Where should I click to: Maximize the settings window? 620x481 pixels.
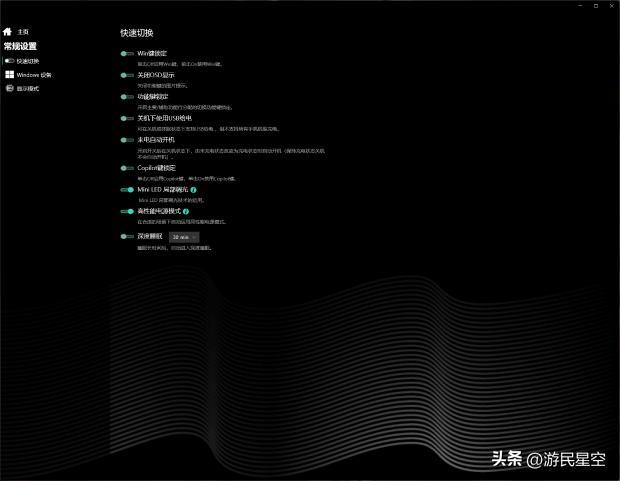[596, 6]
